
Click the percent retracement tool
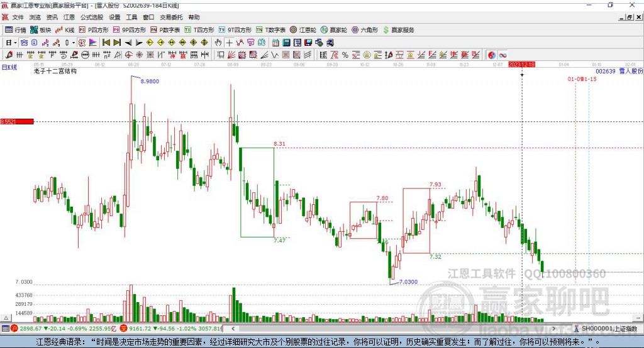[345, 55]
